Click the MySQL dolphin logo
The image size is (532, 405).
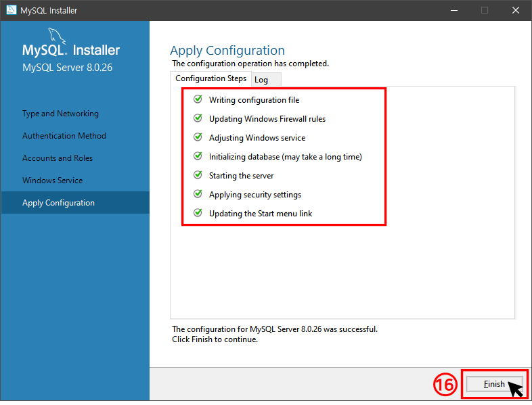(x=56, y=36)
